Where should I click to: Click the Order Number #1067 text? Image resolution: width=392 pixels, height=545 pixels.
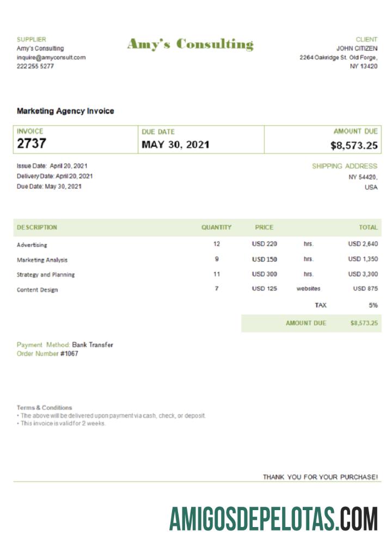tap(47, 354)
